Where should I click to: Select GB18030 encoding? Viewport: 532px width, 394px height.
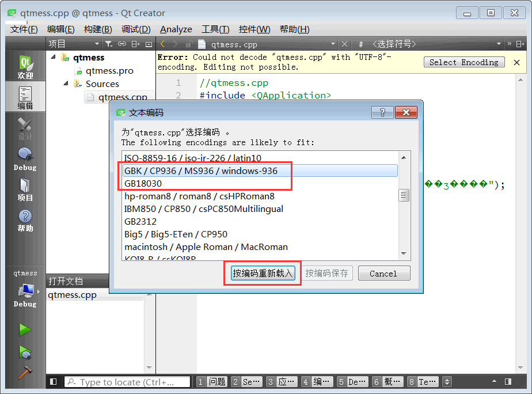tap(260, 184)
